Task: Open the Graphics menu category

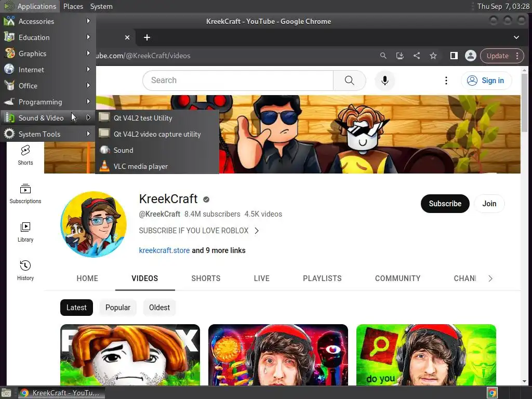Action: point(48,54)
